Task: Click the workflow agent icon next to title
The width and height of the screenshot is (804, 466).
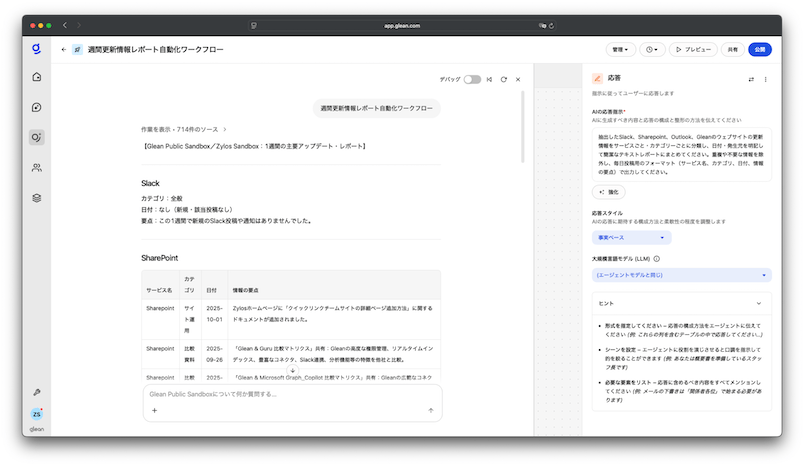Action: coord(77,50)
